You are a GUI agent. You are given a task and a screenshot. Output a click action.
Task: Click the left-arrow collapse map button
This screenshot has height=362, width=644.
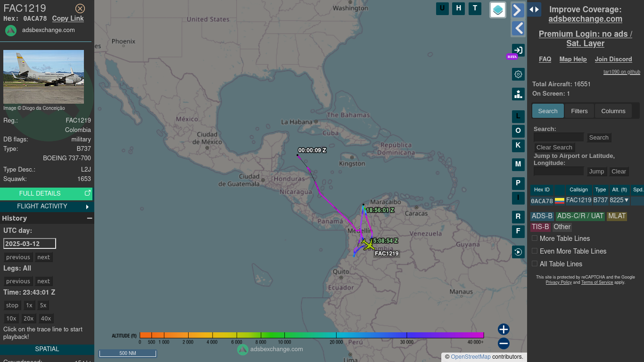point(518,28)
